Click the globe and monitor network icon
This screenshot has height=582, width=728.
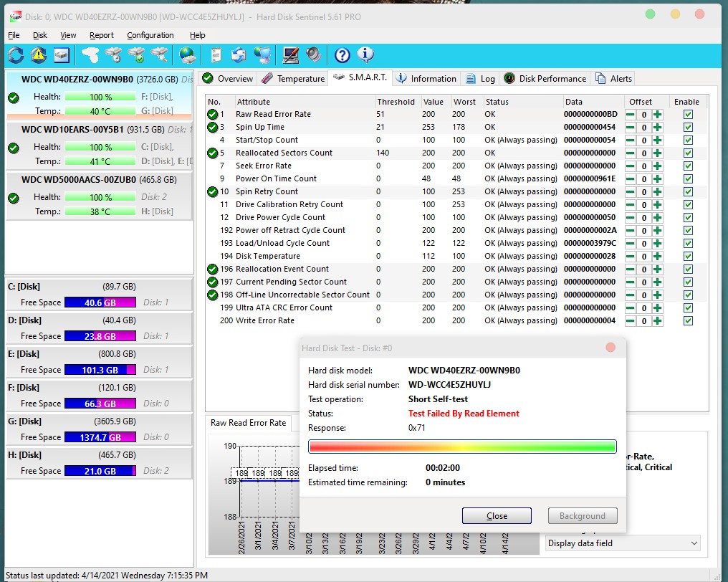coord(262,55)
